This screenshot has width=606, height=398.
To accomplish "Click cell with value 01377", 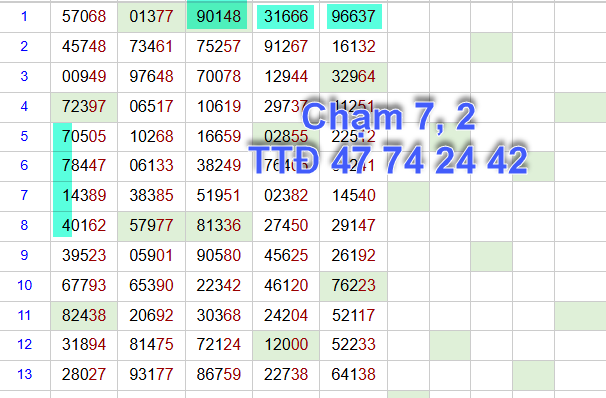I will (152, 17).
